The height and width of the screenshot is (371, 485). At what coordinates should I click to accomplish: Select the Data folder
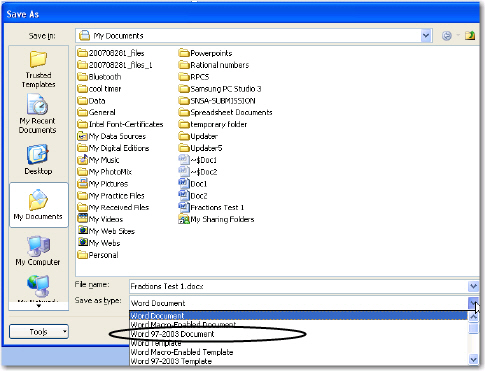(x=91, y=101)
